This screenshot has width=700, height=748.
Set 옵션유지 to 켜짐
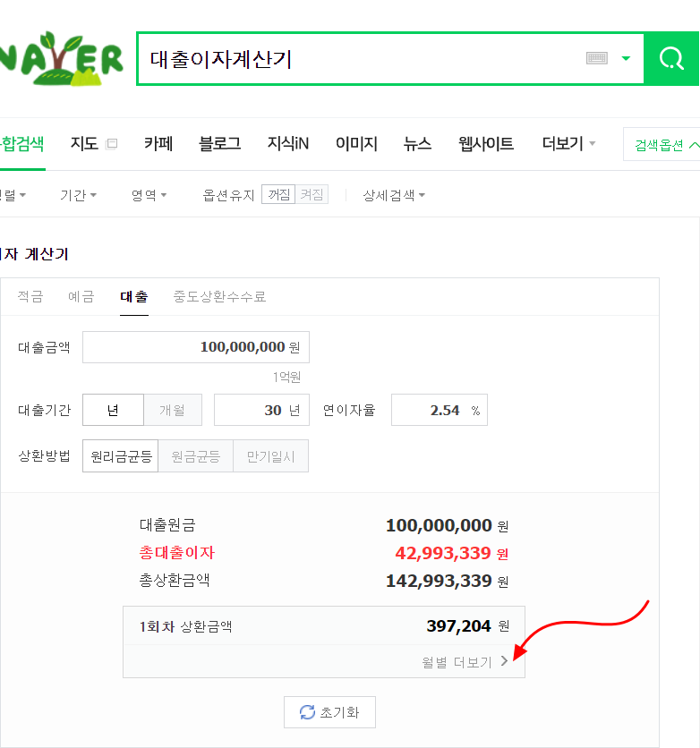(312, 194)
